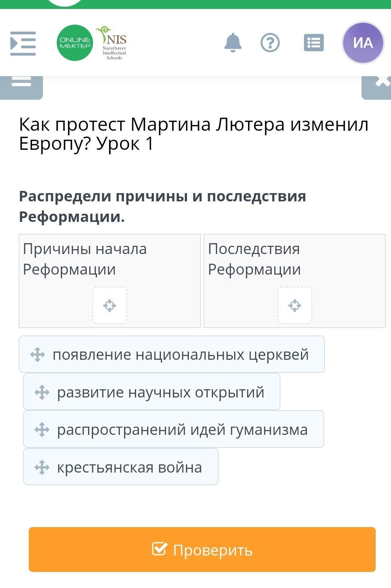Click the drop target under Причины начала Реформации

[x=109, y=305]
